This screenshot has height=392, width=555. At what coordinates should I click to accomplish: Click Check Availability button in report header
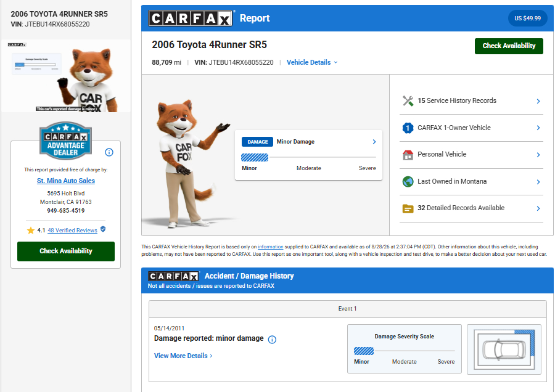point(509,46)
